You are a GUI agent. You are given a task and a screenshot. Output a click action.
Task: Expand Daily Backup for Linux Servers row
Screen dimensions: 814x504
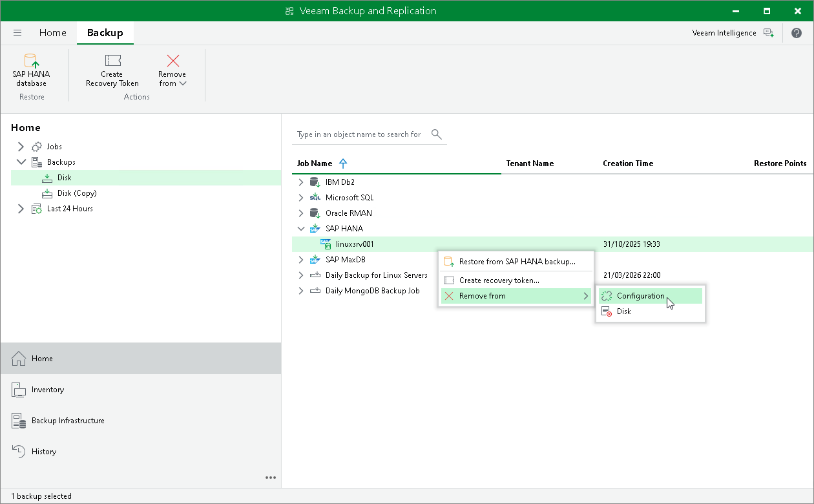point(300,275)
